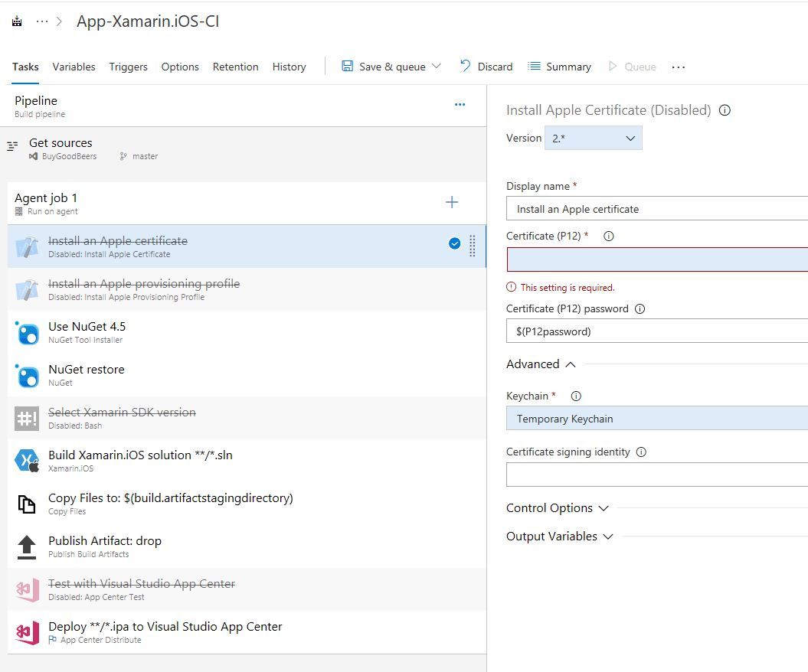Screen dimensions: 808x672
Task: Open the Pipeline options ellipsis
Action: [460, 105]
